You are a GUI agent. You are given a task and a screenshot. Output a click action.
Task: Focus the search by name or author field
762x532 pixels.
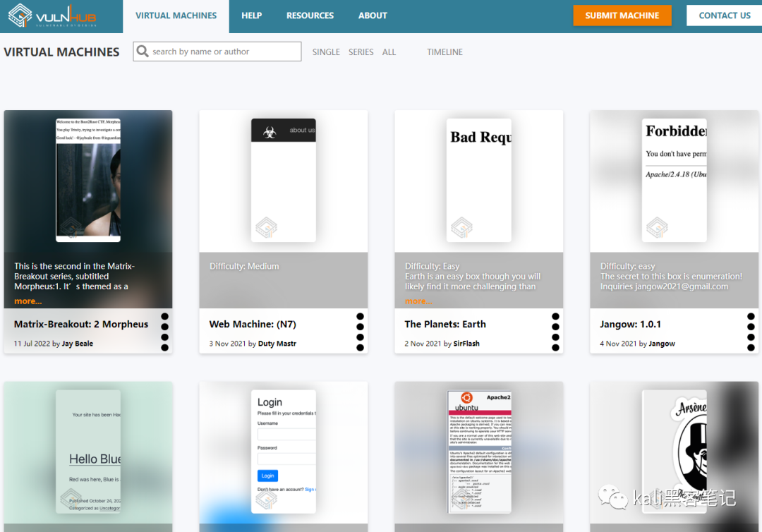[217, 52]
